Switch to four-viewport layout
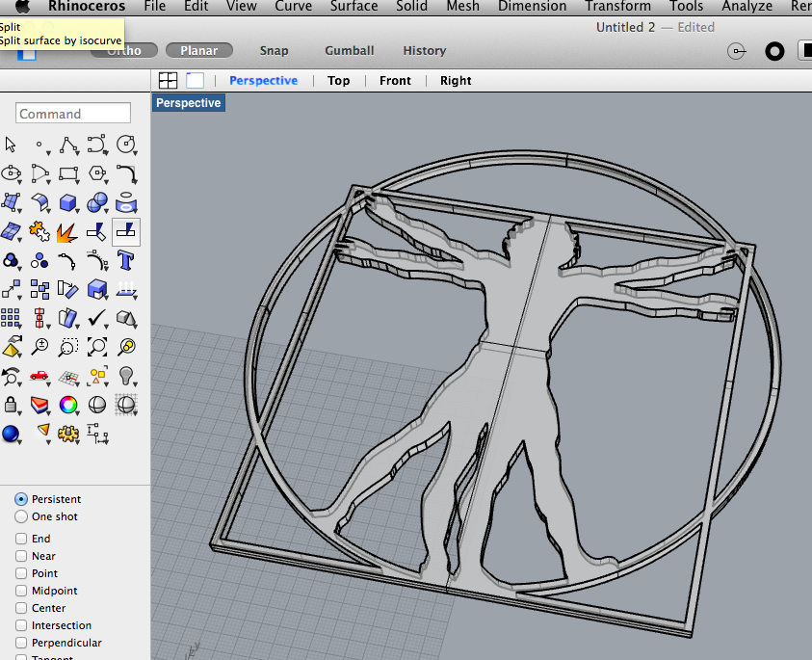The width and height of the screenshot is (812, 660). click(168, 80)
